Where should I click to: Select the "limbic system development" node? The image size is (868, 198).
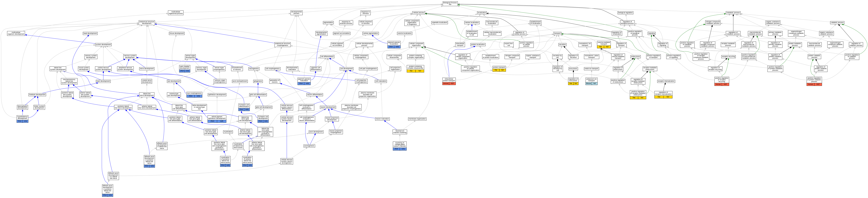pos(39,107)
